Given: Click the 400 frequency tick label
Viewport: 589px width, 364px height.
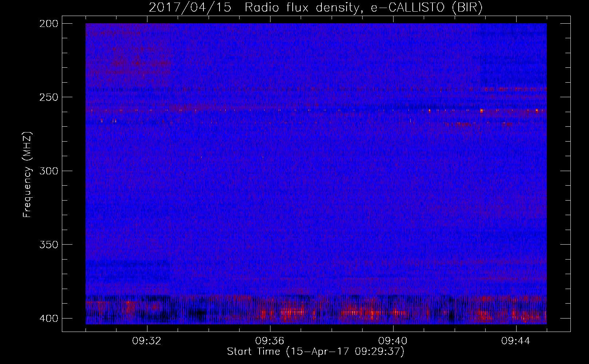Looking at the screenshot, I should [48, 318].
